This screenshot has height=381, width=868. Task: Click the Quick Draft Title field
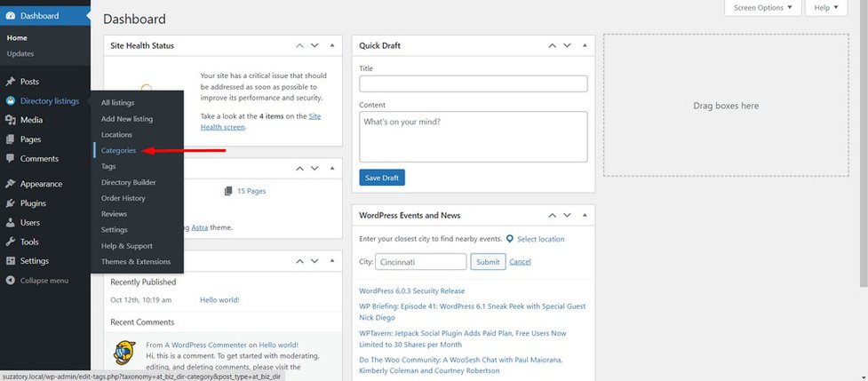(473, 83)
